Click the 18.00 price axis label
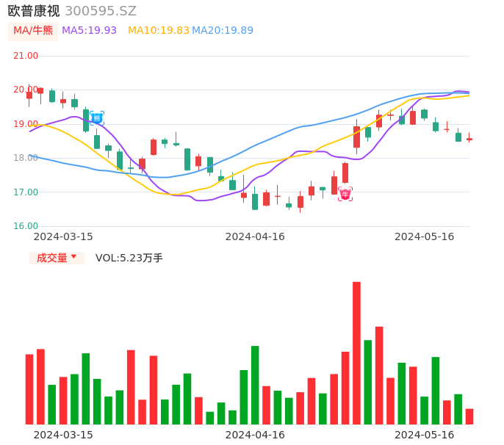504x445 pixels. click(x=26, y=158)
